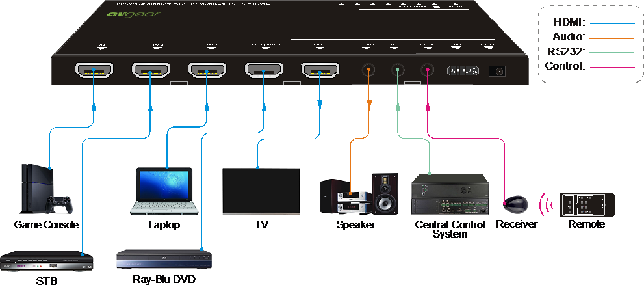Viewport: 644px width, 285px height.
Task: Select the Laptop image
Action: point(161,190)
